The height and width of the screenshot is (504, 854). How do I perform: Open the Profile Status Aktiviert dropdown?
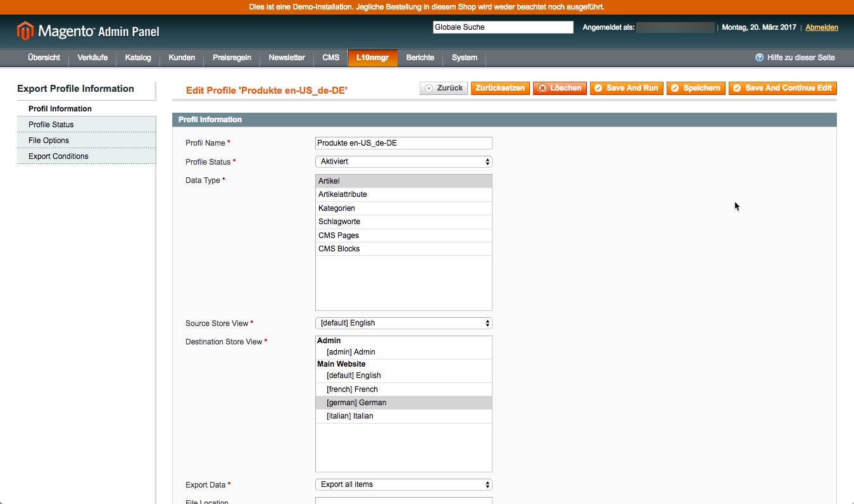(x=404, y=161)
